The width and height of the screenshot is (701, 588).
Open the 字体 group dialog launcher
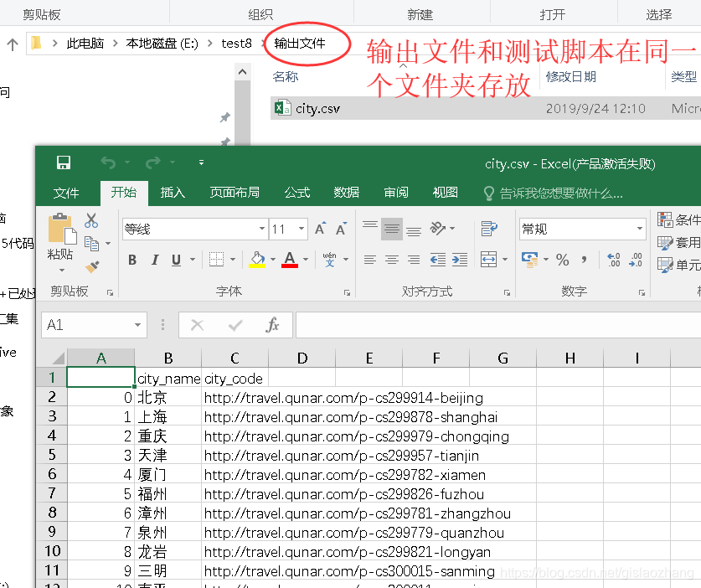(x=347, y=293)
